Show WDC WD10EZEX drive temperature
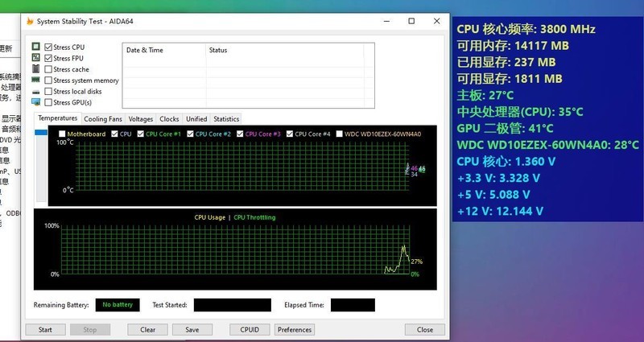This screenshot has width=644, height=342. [x=339, y=134]
